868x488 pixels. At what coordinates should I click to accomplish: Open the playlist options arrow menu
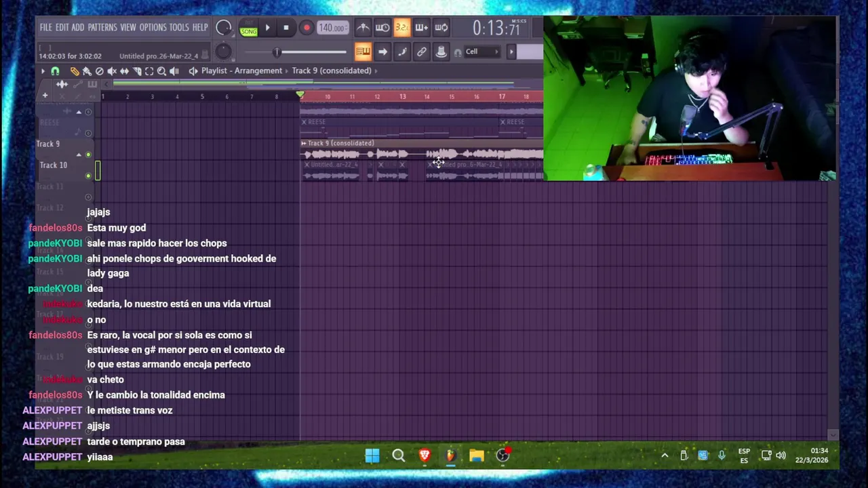tap(43, 70)
